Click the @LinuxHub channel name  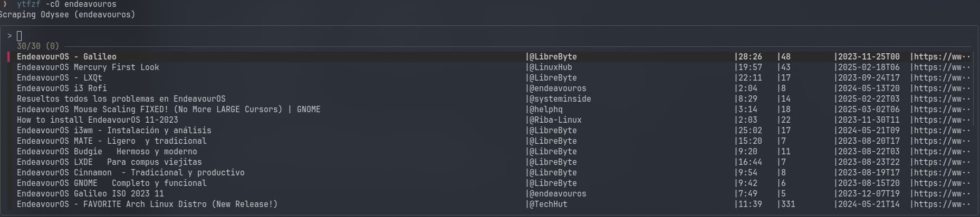coord(550,67)
